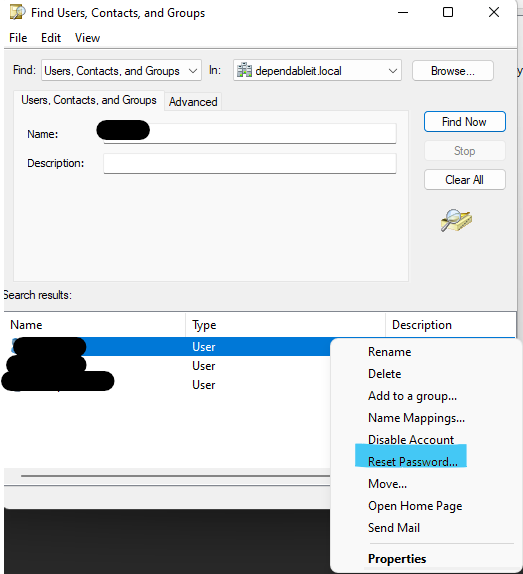Click the horizontal scrollbar under search results
The width and height of the screenshot is (523, 574).
pos(176,476)
